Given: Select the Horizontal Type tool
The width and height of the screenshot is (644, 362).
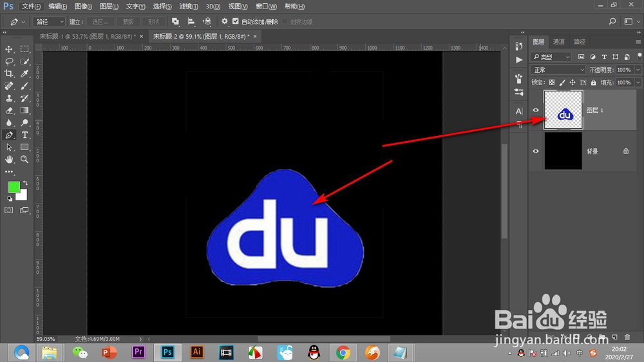Looking at the screenshot, I should point(24,135).
